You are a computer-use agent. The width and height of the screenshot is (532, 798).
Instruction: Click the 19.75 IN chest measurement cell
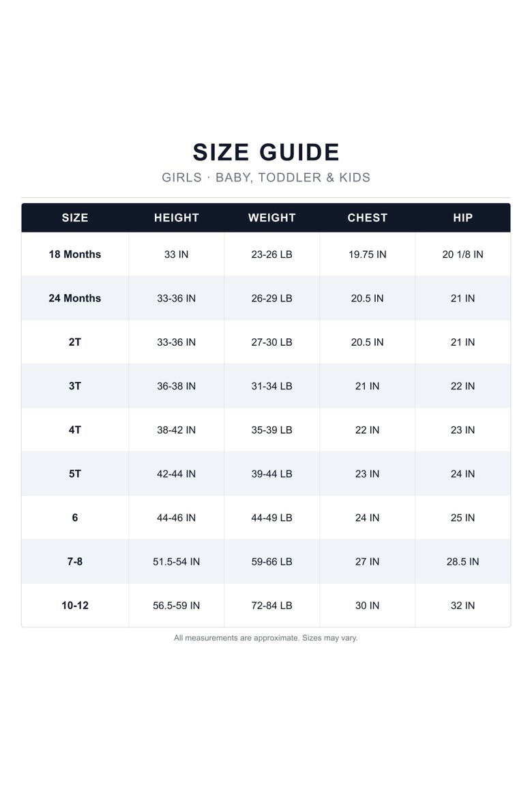tap(367, 254)
